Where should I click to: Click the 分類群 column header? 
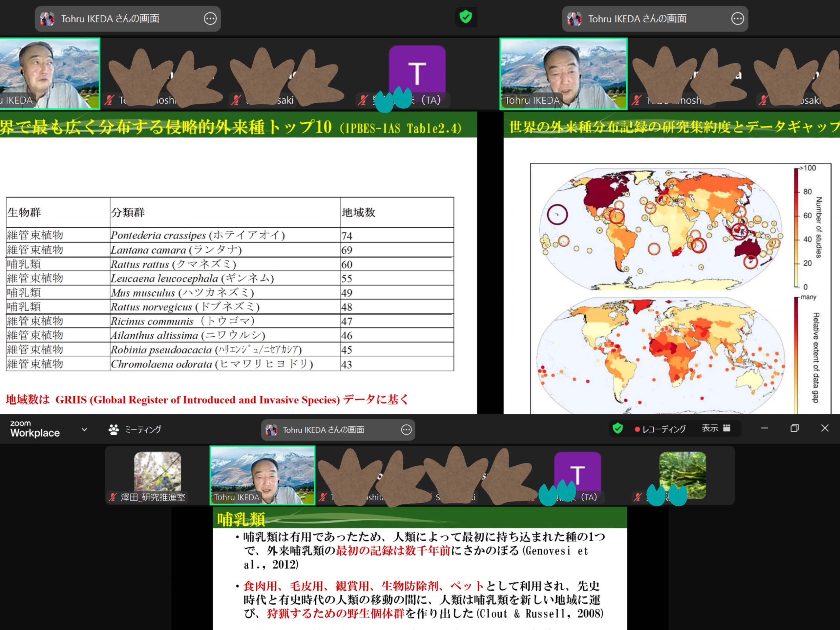tap(225, 212)
